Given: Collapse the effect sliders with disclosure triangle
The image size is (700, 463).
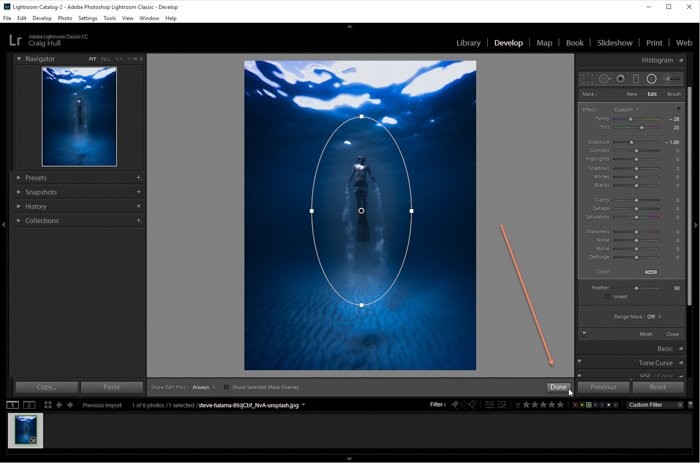Looking at the screenshot, I should (x=679, y=108).
